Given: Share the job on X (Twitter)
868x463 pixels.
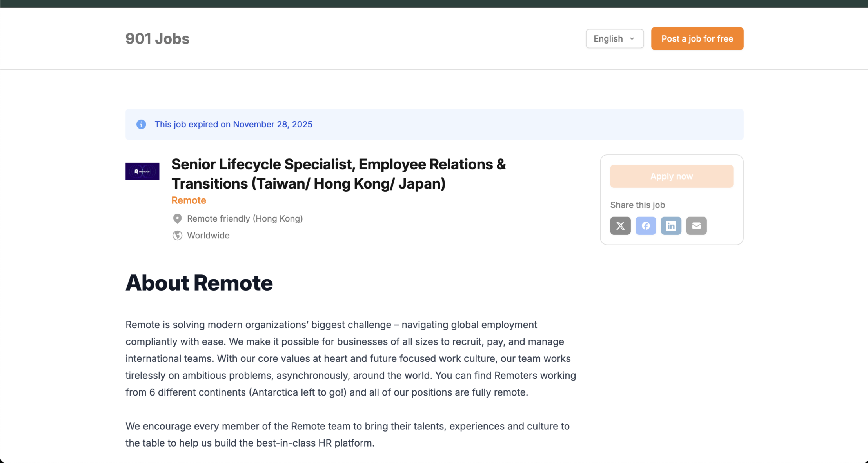Looking at the screenshot, I should (620, 226).
